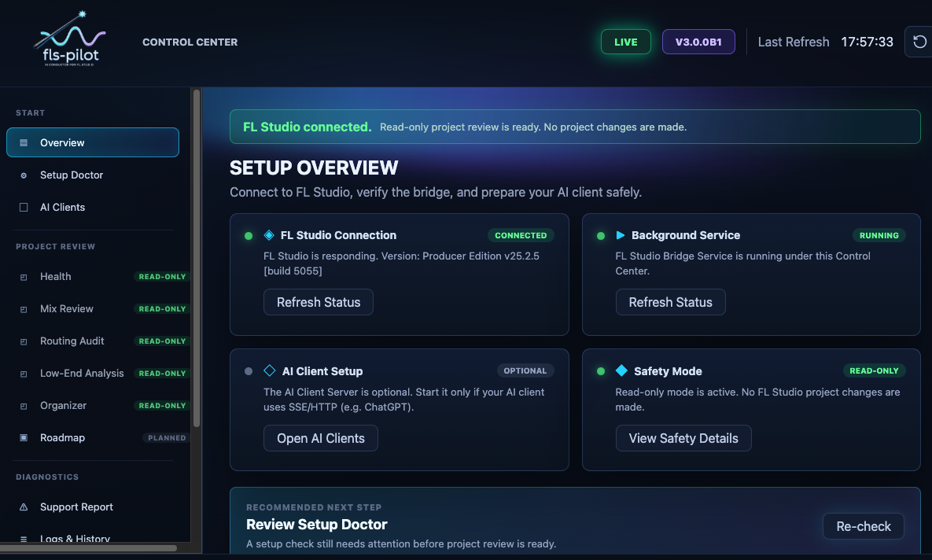Click the Health sidebar icon
Screen dimensions: 932x560
(x=24, y=277)
